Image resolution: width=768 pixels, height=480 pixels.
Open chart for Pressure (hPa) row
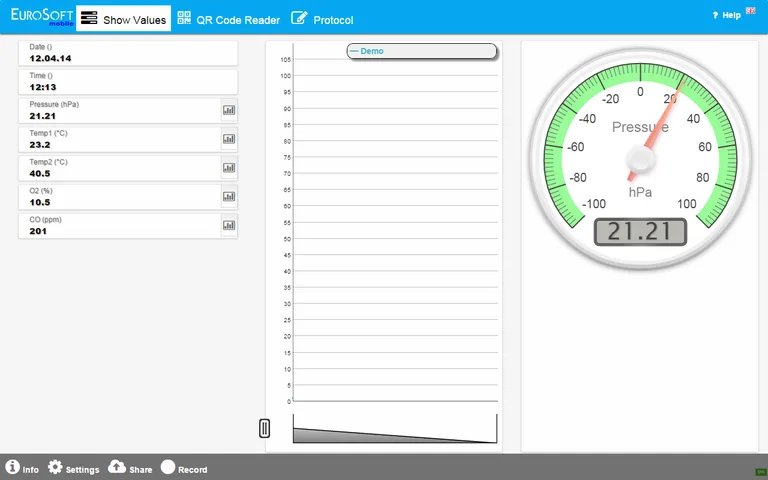[x=229, y=110]
